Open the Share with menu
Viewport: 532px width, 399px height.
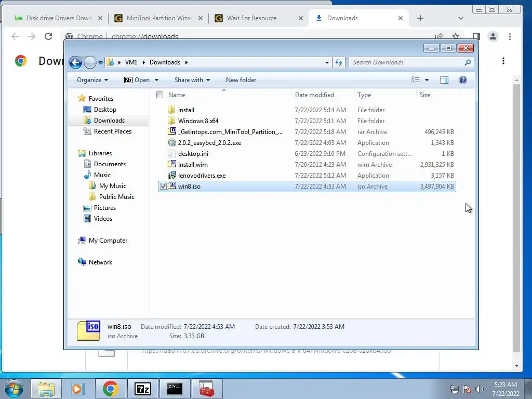192,80
